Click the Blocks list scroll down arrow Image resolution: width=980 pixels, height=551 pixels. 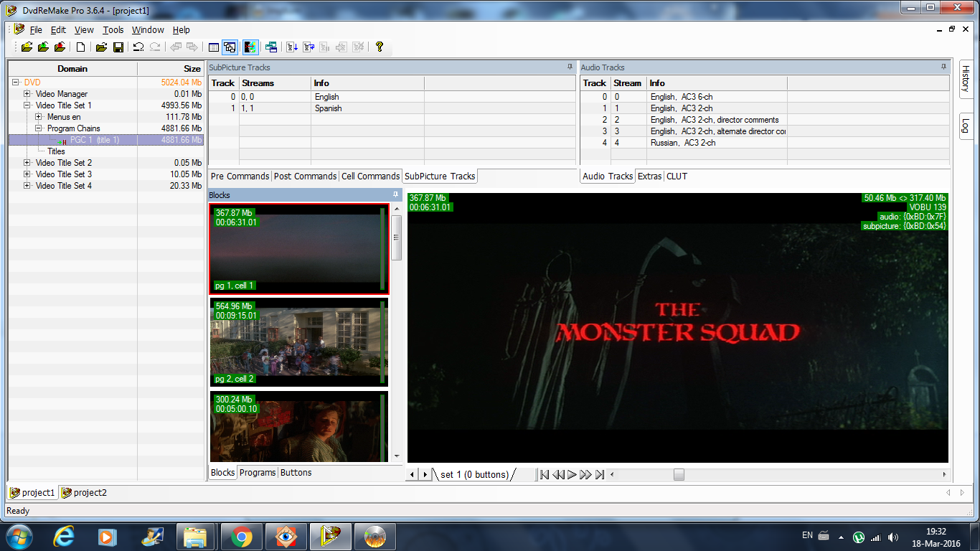pyautogui.click(x=396, y=456)
